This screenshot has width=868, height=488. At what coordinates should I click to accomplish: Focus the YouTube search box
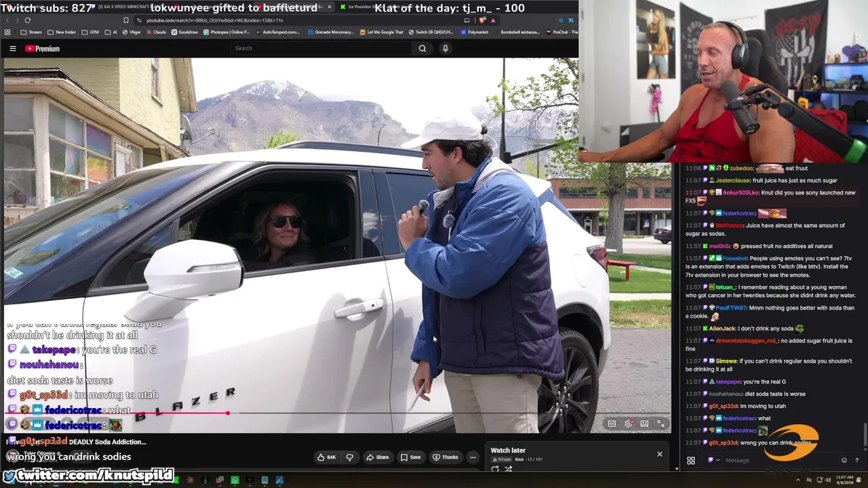[x=322, y=48]
